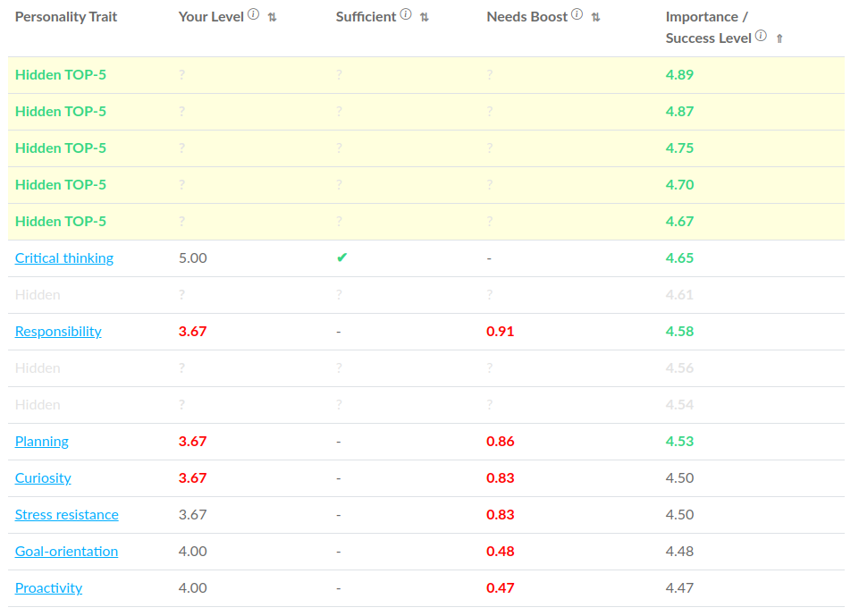
Task: Open the Curiosity trait details
Action: [42, 477]
